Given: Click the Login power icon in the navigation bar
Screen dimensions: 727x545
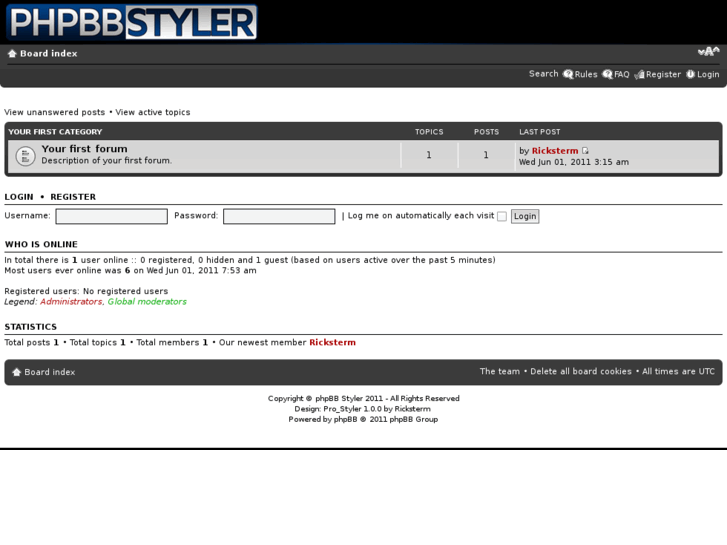Looking at the screenshot, I should tap(690, 74).
